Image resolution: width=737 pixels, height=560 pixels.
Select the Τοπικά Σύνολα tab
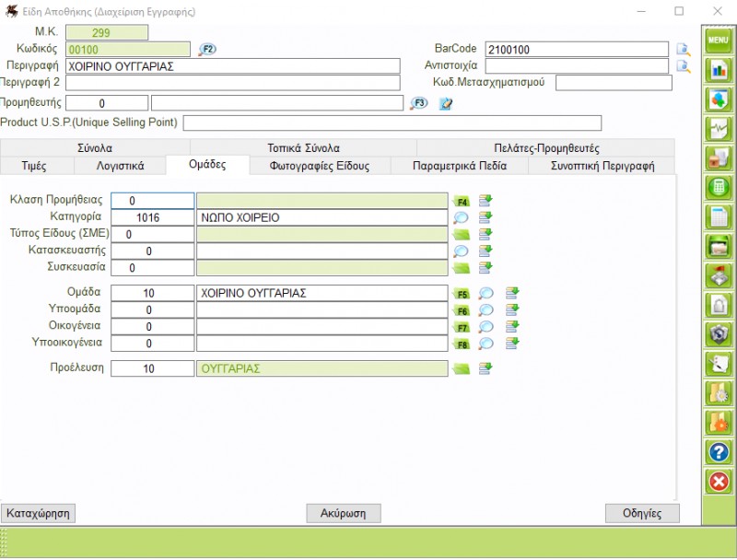pyautogui.click(x=303, y=147)
